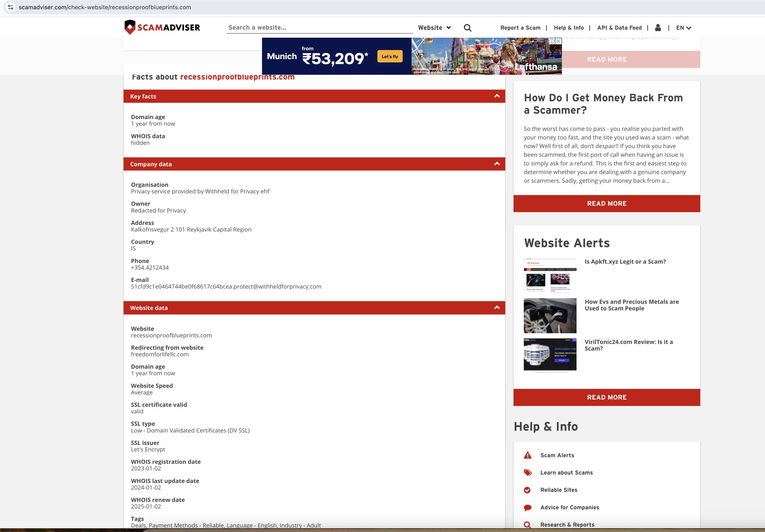Image resolution: width=765 pixels, height=532 pixels.
Task: Click the Redacted for Privacy owner value
Action: tap(158, 210)
